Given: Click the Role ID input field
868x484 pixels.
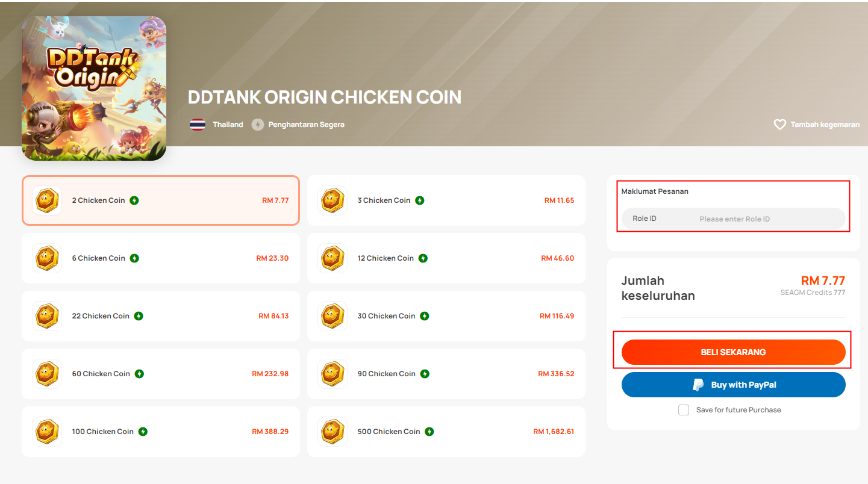Looking at the screenshot, I should click(x=734, y=219).
